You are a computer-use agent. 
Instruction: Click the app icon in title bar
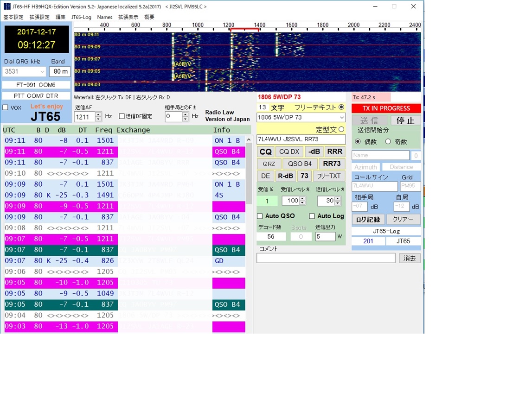[6, 6]
